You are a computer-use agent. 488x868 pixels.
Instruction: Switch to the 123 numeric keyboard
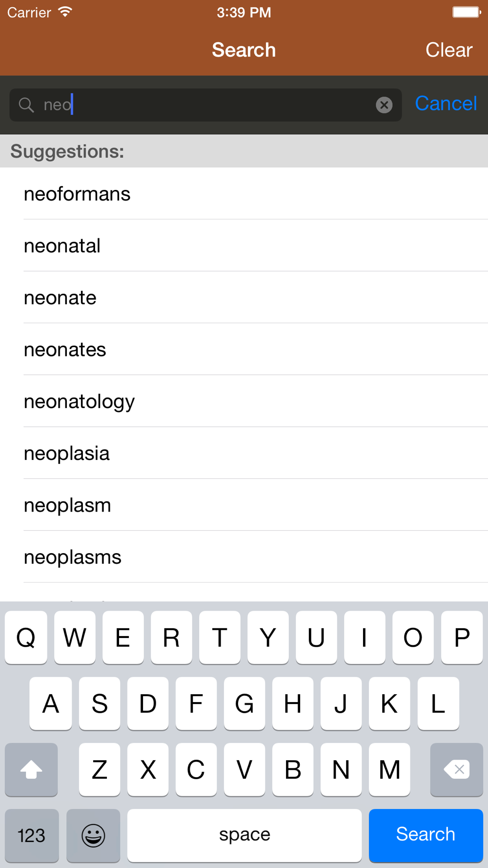click(32, 835)
